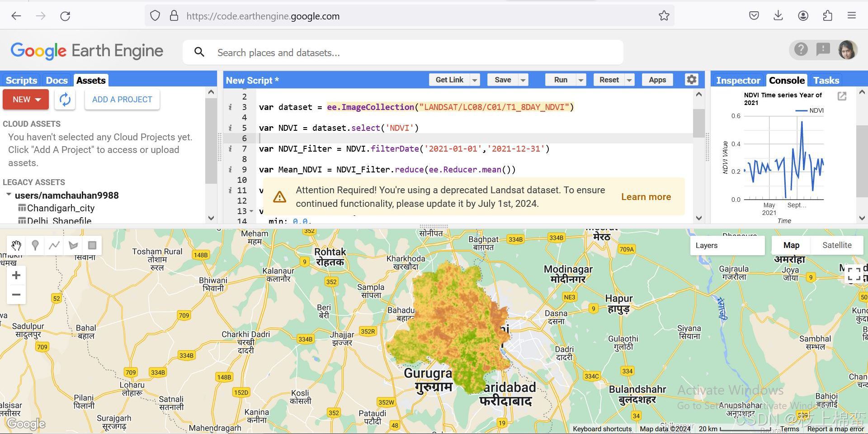868x434 pixels.
Task: Open the Reset dropdown arrow
Action: pyautogui.click(x=629, y=80)
